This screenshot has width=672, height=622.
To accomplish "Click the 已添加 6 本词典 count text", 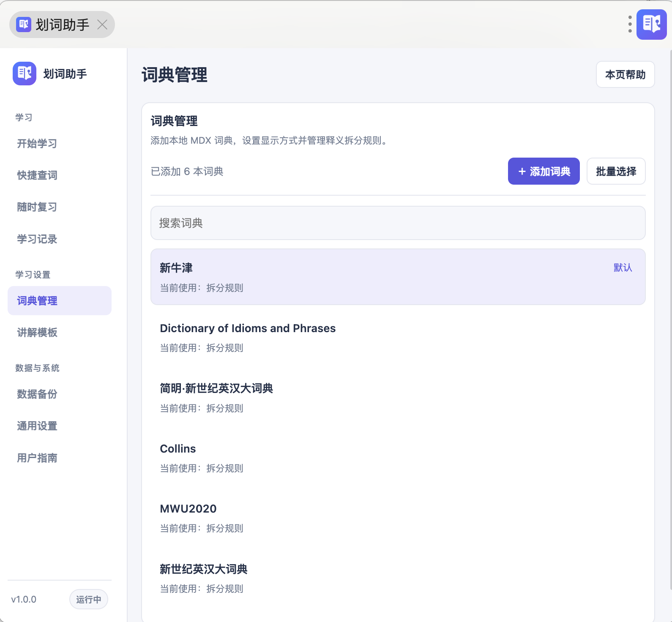I will [187, 171].
